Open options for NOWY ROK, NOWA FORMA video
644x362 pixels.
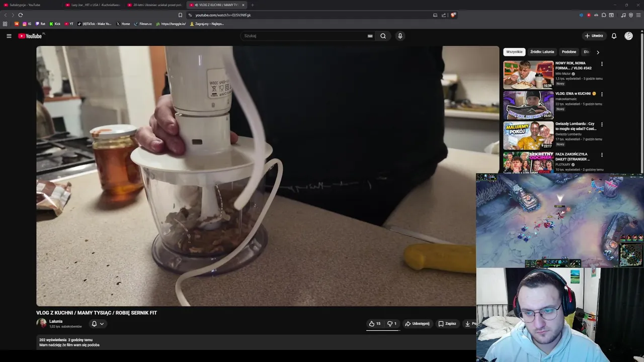coord(602,64)
